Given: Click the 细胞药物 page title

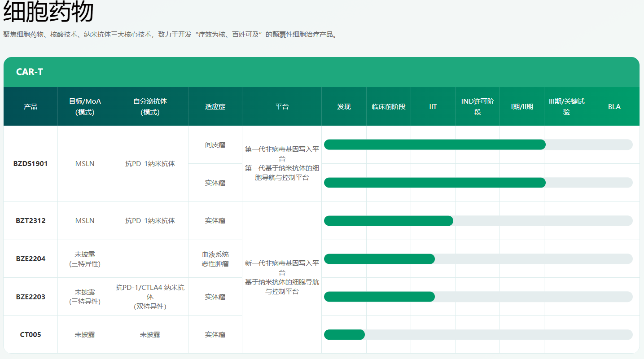Looking at the screenshot, I should (48, 12).
